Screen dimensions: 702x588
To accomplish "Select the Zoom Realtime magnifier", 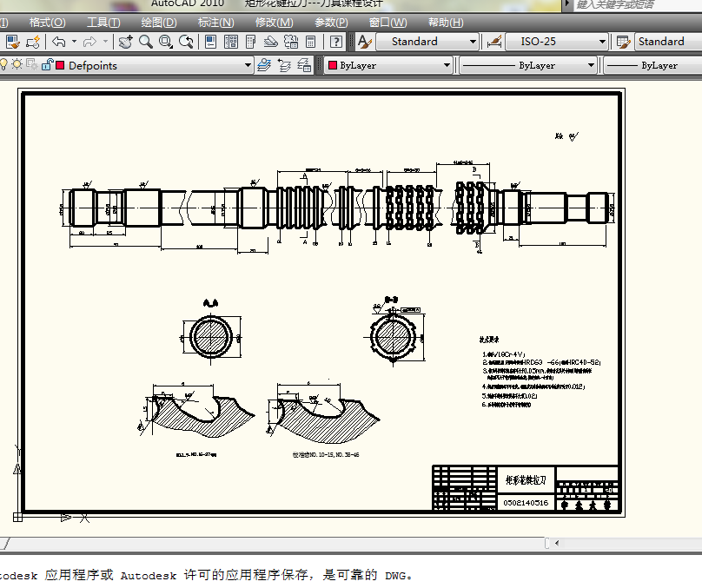I will [145, 42].
